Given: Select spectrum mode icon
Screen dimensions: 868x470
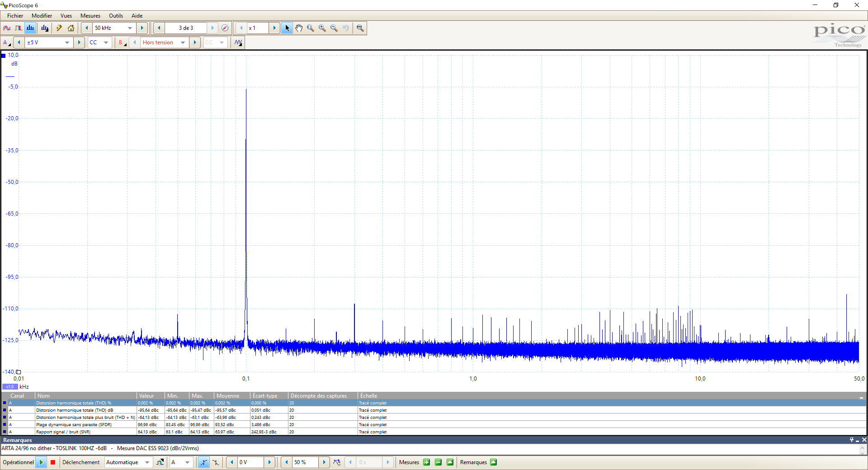Looking at the screenshot, I should 30,28.
